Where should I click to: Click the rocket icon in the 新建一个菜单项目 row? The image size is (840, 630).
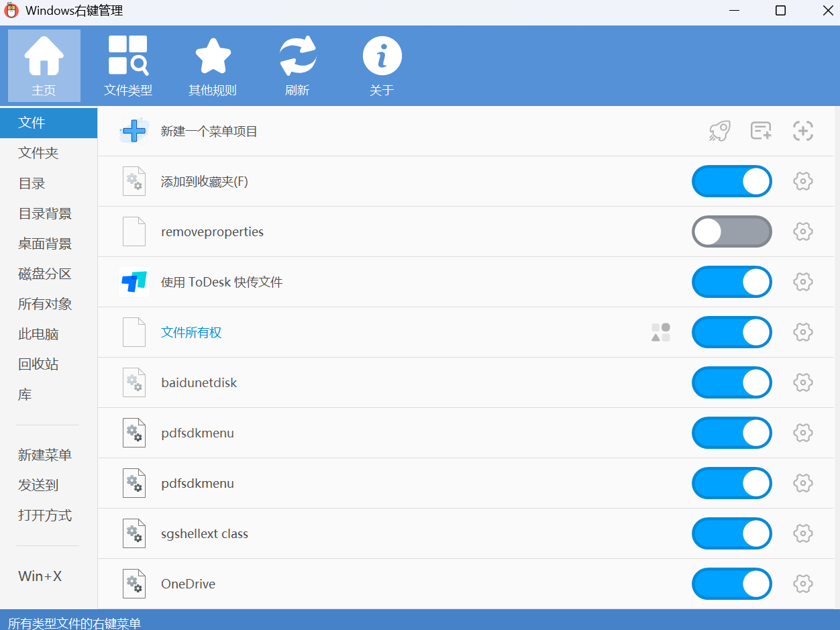pos(720,131)
